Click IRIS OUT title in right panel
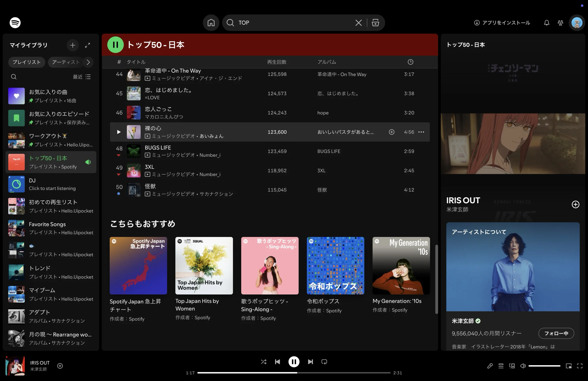This screenshot has width=588, height=381. tap(463, 200)
